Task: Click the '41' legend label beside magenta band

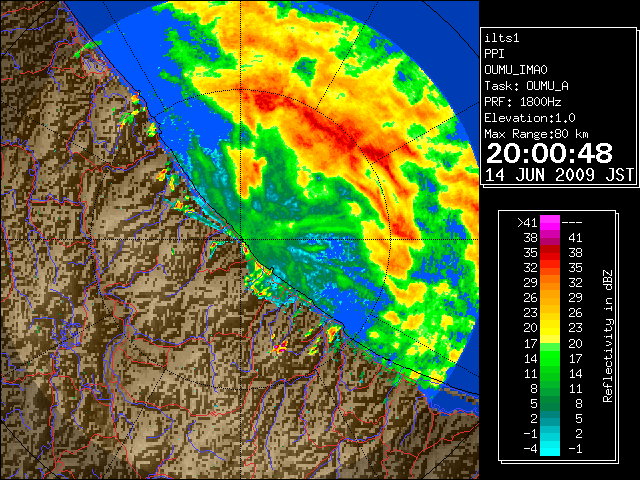Action: pos(575,238)
